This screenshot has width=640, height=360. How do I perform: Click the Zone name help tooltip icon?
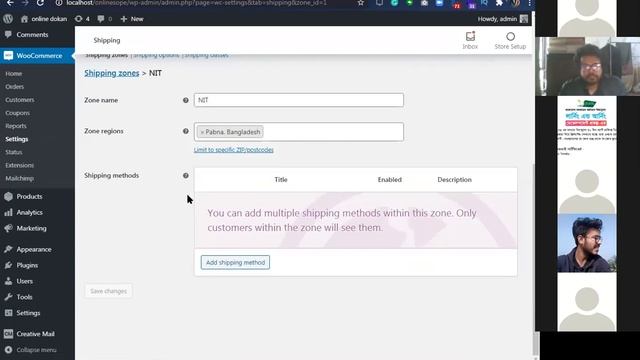coord(186,100)
